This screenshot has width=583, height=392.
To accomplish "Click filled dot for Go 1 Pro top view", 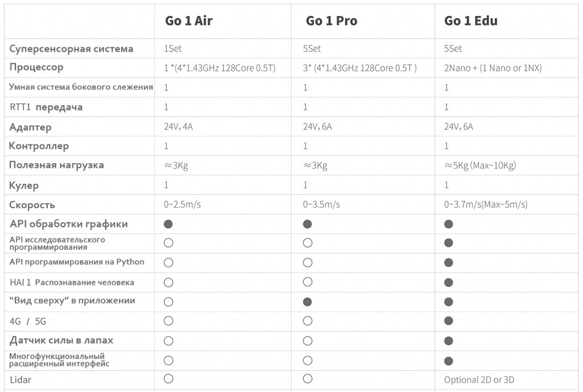I will coord(307,302).
